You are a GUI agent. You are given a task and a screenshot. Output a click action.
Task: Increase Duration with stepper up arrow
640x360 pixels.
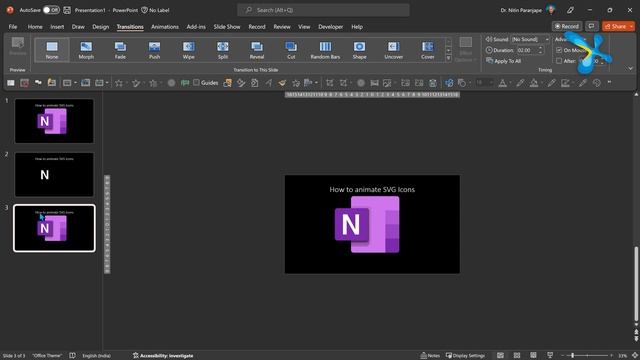(x=540, y=48)
